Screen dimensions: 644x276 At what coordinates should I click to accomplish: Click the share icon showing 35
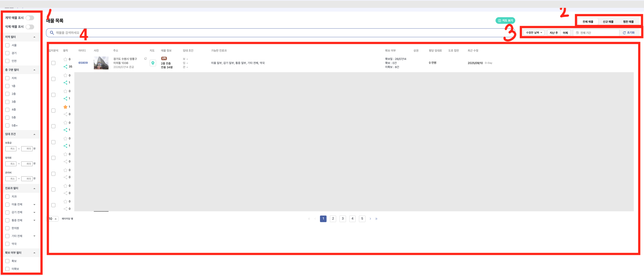(x=65, y=67)
